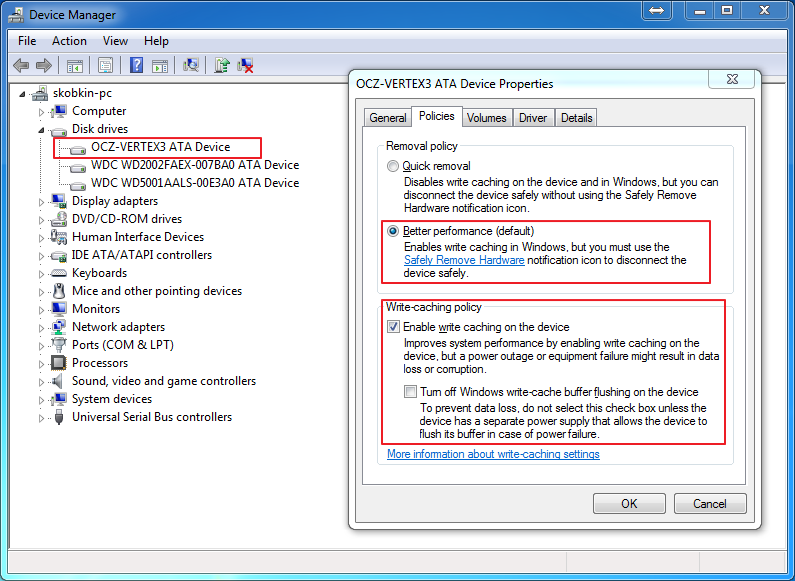This screenshot has width=795, height=581.
Task: Click the Show/Hide Console Tree icon
Action: [74, 66]
